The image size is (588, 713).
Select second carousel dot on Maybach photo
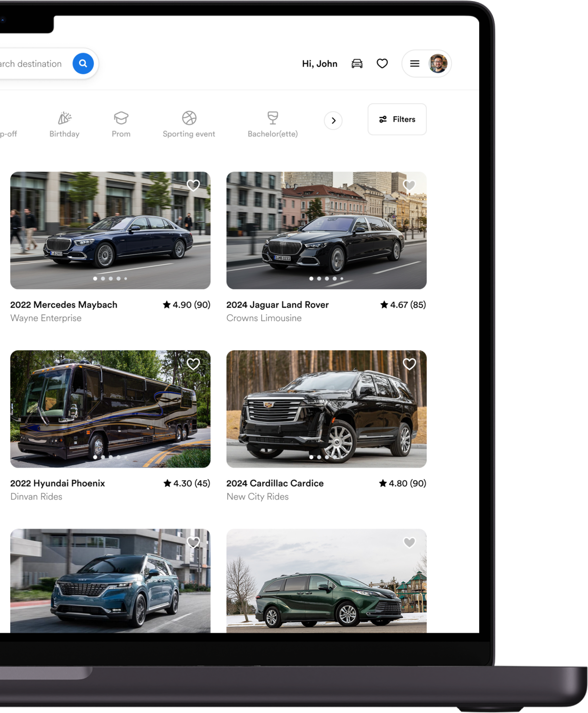pos(103,278)
